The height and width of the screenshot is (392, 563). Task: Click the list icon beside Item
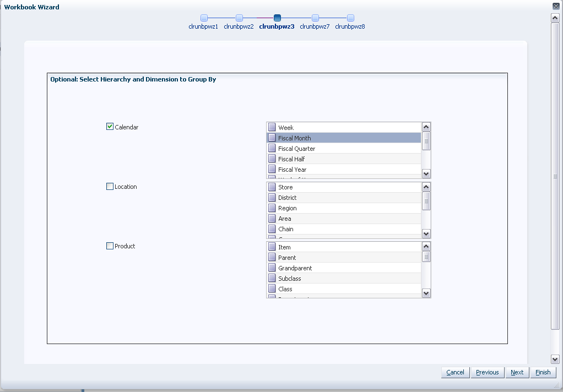click(x=272, y=247)
